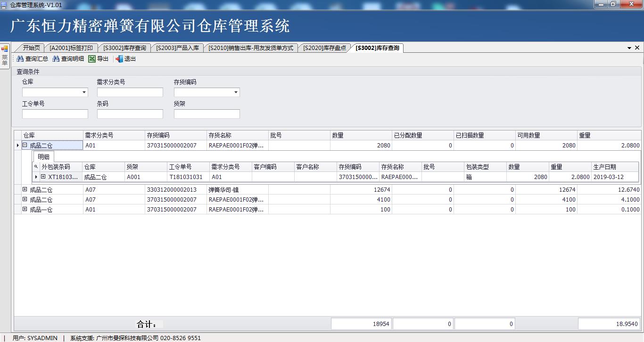This screenshot has width=644, height=342.
Task: Open the tab list dropdown arrow
Action: (x=629, y=48)
